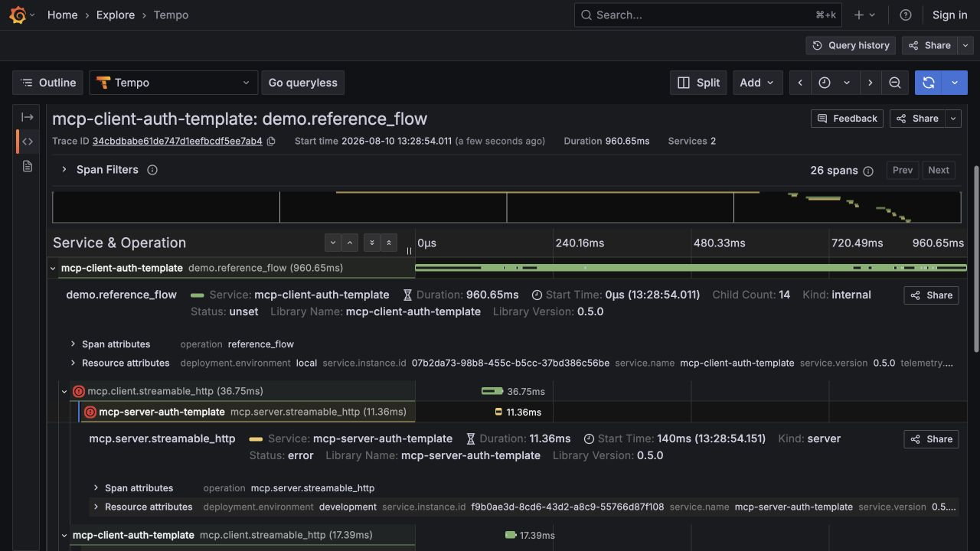
Task: Click the 26 spans info icon
Action: point(868,171)
